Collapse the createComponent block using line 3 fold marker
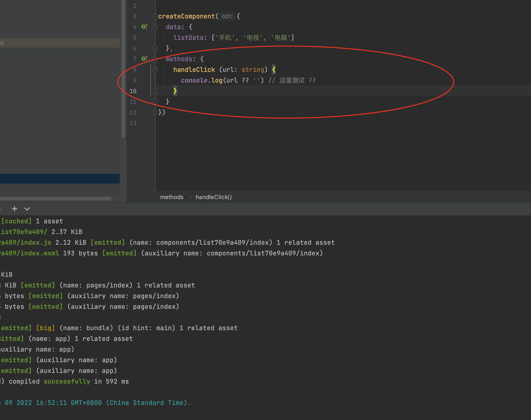 [x=155, y=17]
